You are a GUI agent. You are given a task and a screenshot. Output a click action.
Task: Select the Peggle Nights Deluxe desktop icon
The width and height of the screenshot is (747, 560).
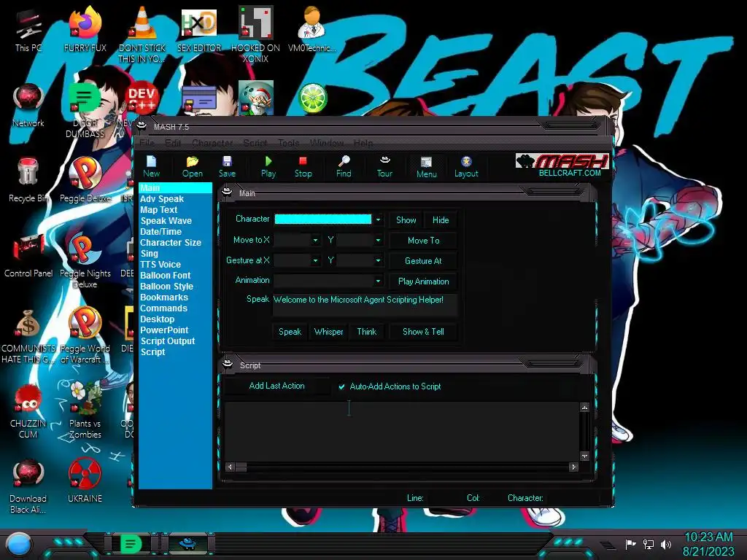(x=85, y=262)
